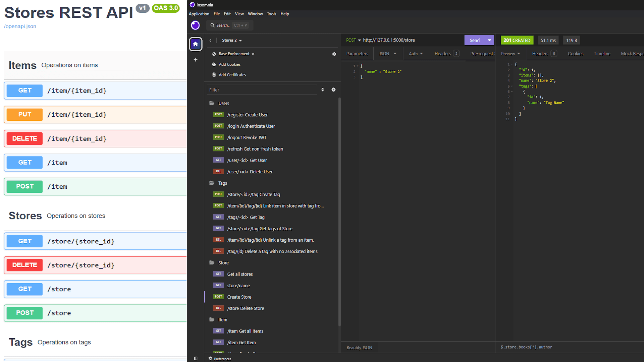Click the response JSONPath filter field
The height and width of the screenshot is (362, 644).
[x=570, y=347]
